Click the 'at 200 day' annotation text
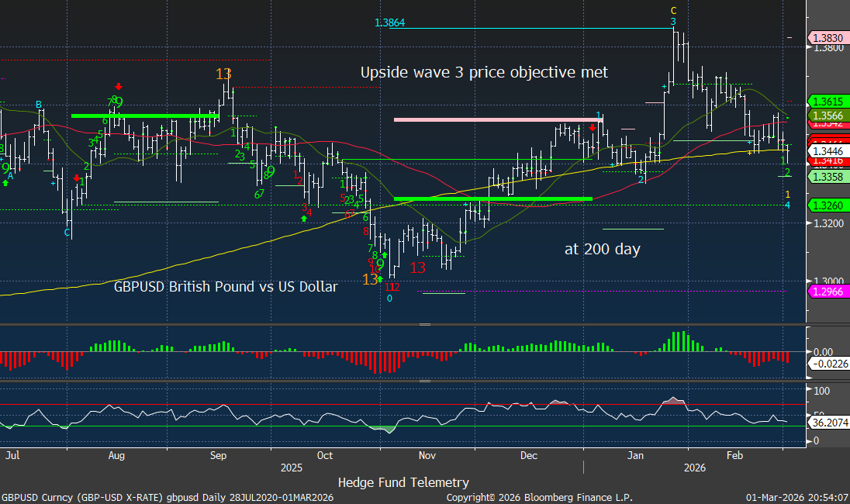This screenshot has height=504, width=850. [602, 250]
